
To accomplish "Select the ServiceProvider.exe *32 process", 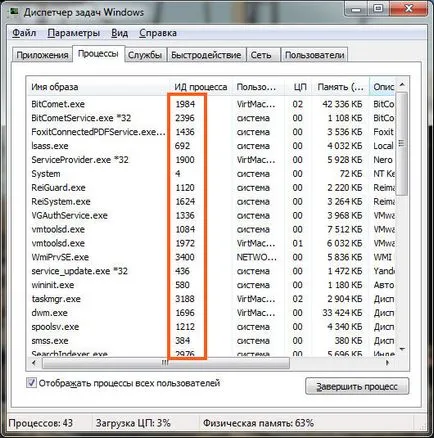I will pos(211,160).
